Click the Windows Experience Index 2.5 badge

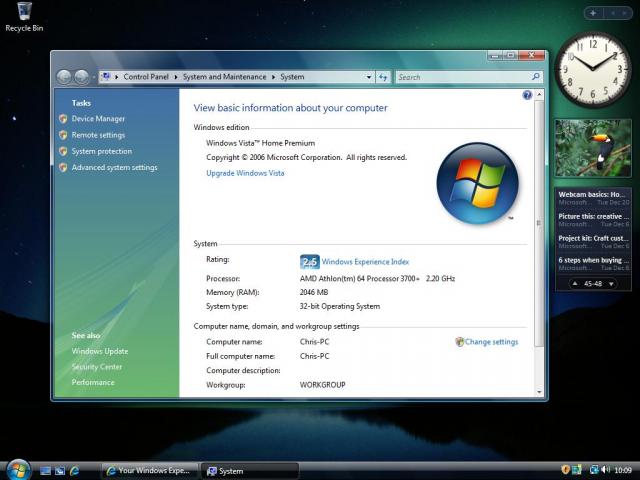[309, 262]
